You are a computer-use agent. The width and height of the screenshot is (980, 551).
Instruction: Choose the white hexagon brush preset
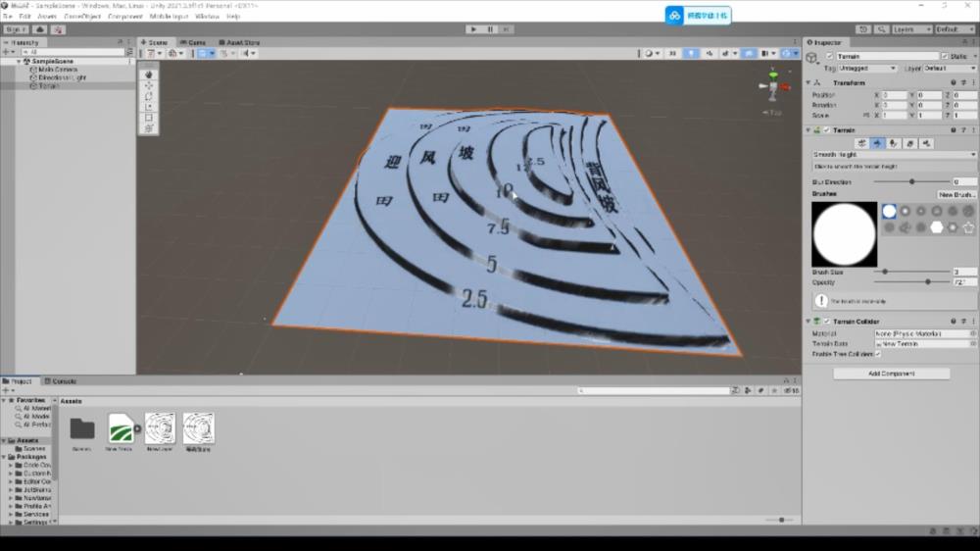(936, 227)
